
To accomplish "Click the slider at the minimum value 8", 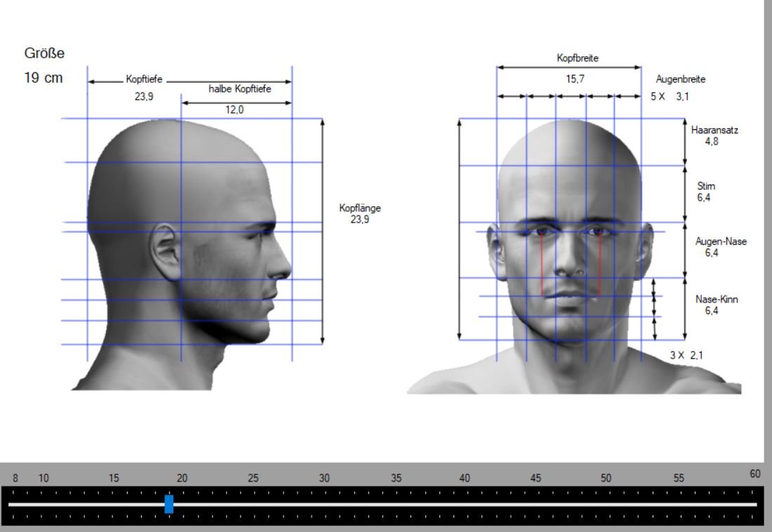I will click(x=15, y=504).
